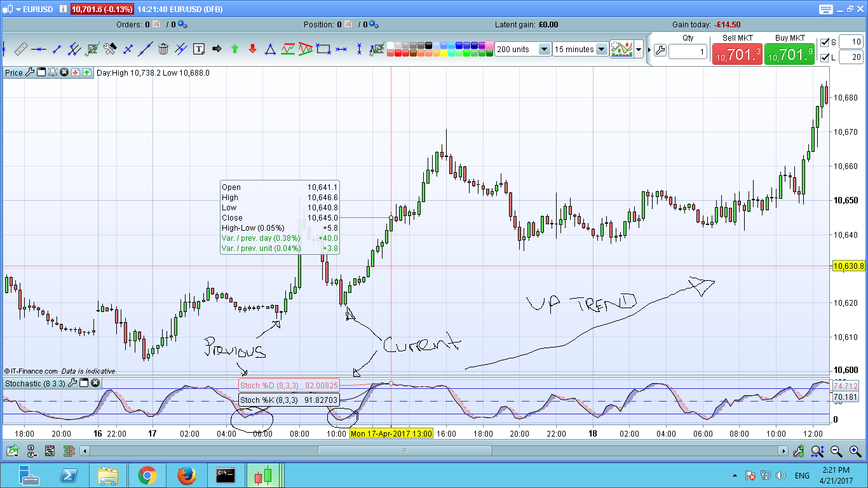This screenshot has width=868, height=488.
Task: Select the ruler measurement tool
Action: click(21, 48)
